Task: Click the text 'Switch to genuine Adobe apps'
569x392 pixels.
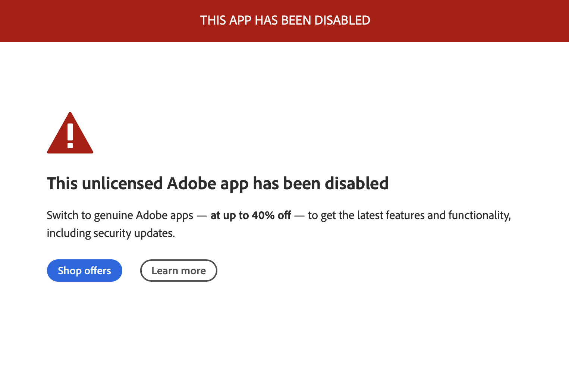Action: pos(120,215)
